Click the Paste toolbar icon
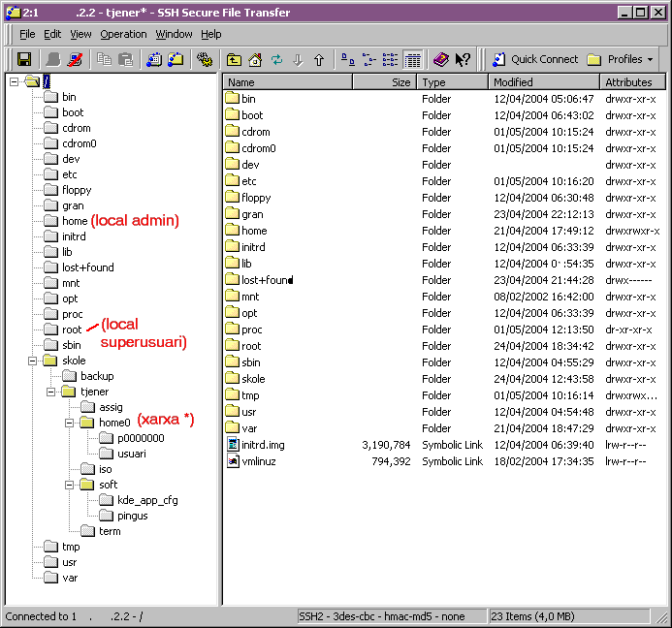This screenshot has height=628, width=672. point(125,59)
